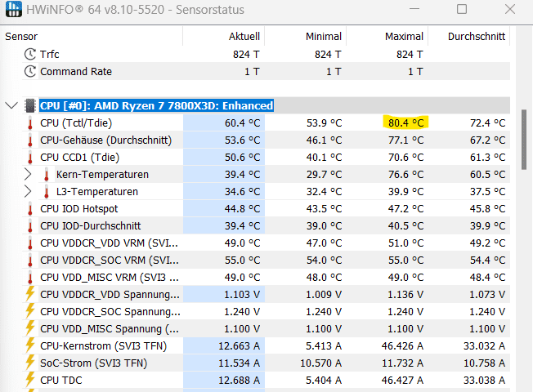Select the Command Rate row label
Screen dimensions: 533x392
(76, 71)
